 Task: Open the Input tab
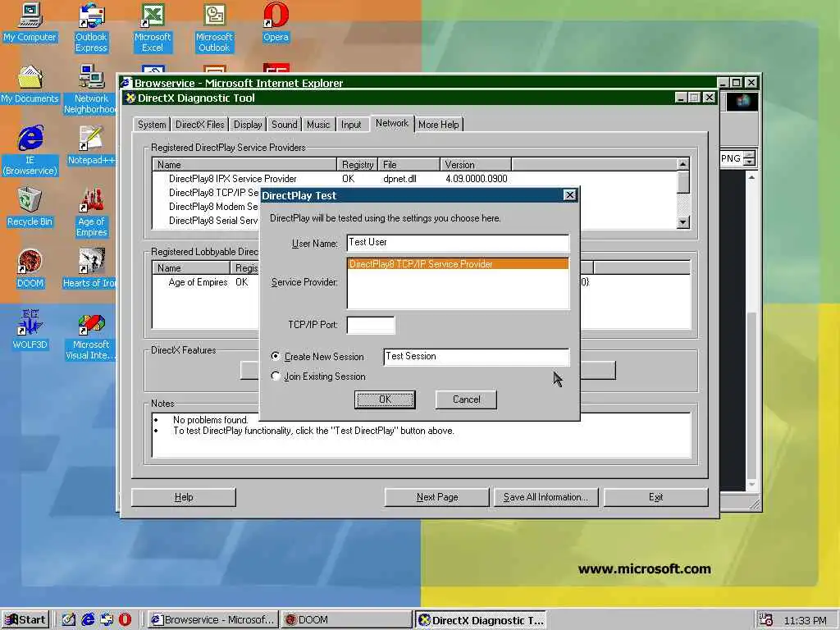(x=351, y=125)
